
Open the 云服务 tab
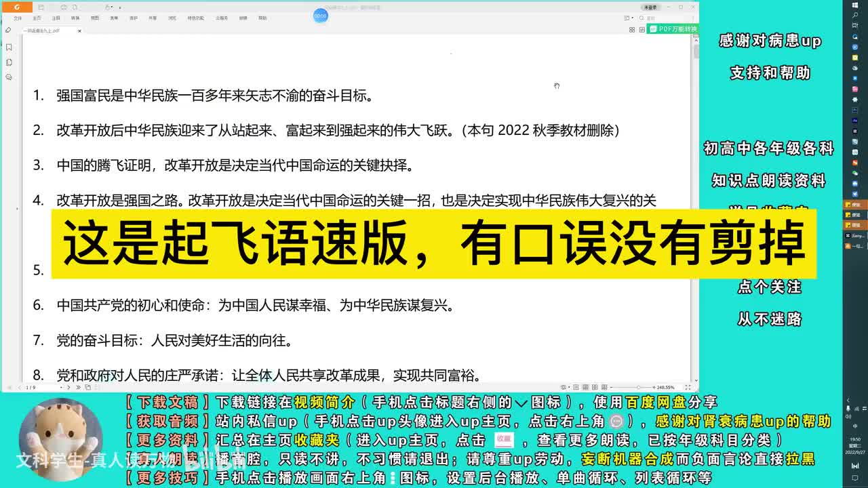click(222, 18)
